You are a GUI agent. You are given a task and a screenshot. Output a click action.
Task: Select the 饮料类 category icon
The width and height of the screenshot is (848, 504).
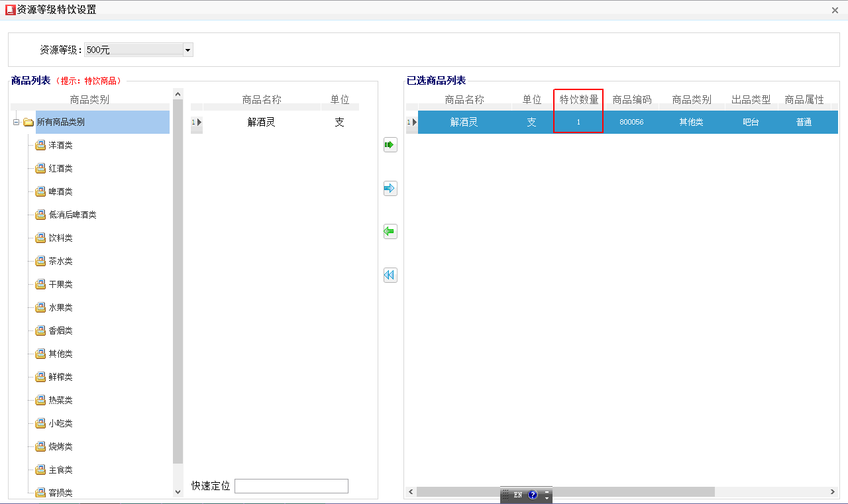[x=40, y=238]
